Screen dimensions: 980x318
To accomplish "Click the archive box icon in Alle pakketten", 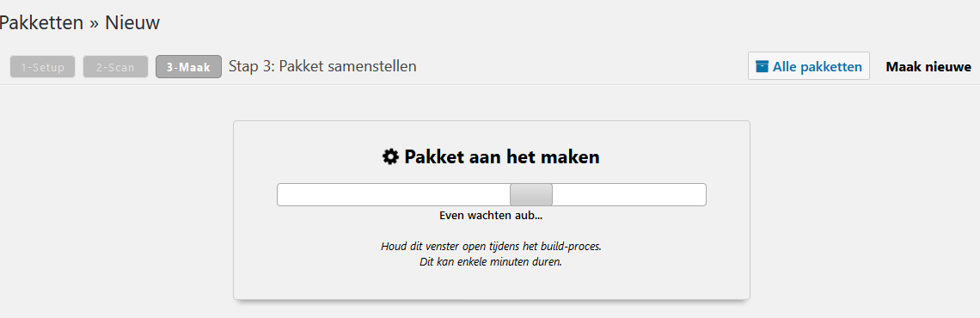I will pyautogui.click(x=762, y=66).
